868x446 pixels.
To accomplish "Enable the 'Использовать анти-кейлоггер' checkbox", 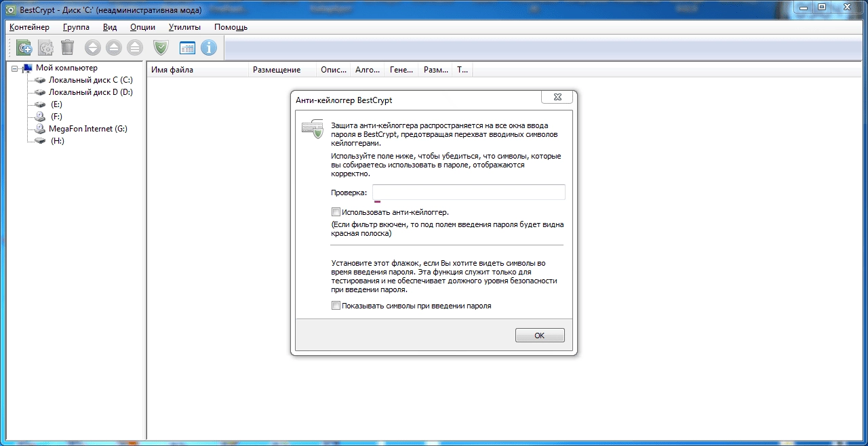I will point(336,212).
